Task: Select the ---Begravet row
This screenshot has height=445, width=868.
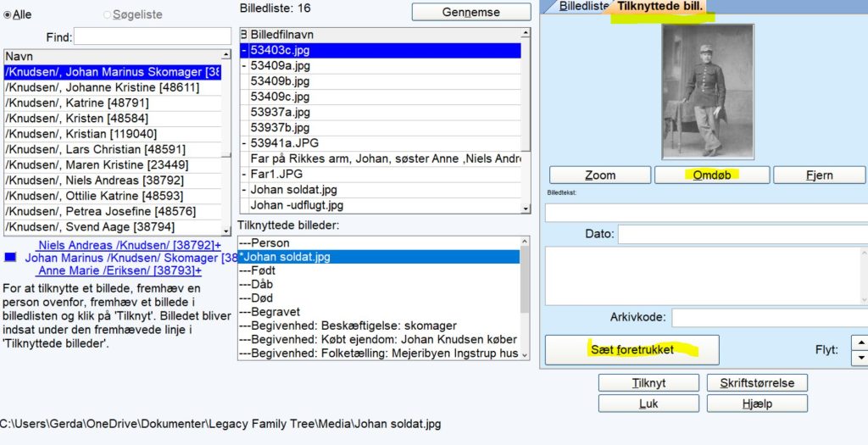Action: click(379, 312)
